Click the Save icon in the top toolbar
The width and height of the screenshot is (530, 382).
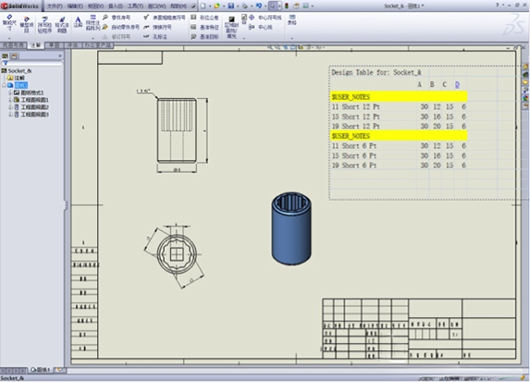point(231,6)
